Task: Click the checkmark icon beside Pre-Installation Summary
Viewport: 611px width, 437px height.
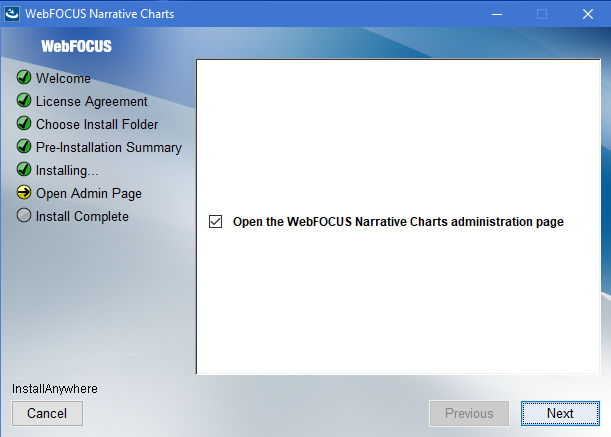Action: click(x=24, y=147)
